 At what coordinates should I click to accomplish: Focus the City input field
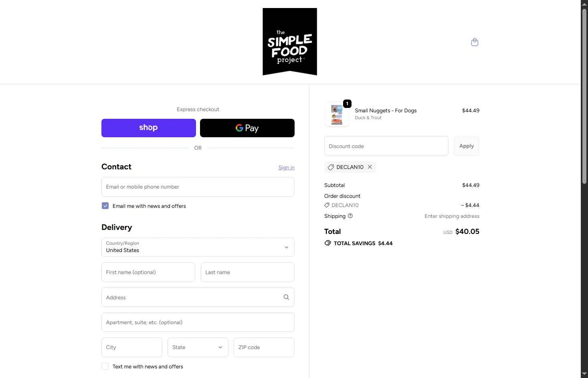132,347
